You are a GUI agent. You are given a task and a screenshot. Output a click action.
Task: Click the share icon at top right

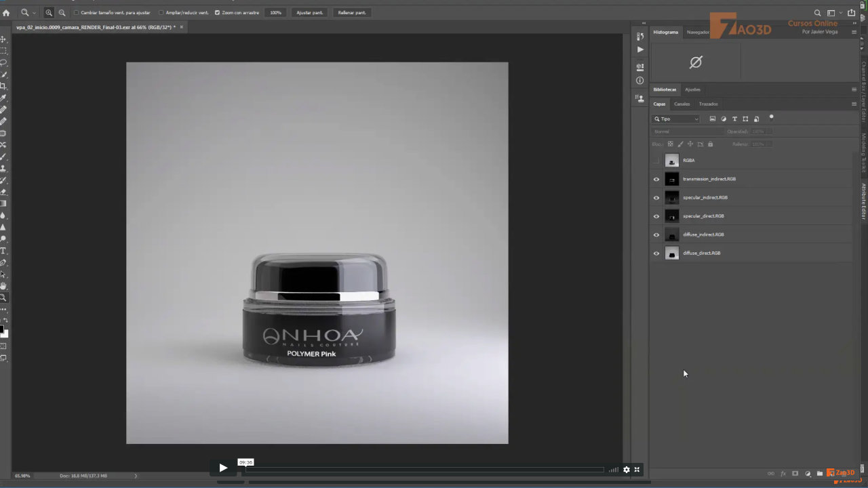[852, 12]
